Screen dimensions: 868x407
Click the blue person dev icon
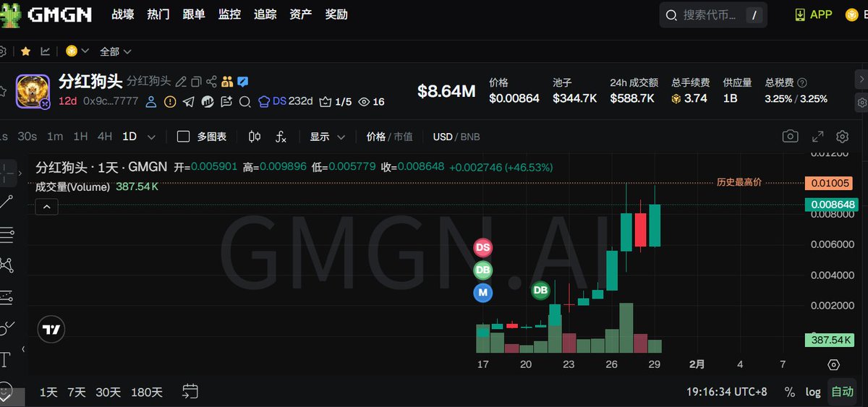(151, 102)
